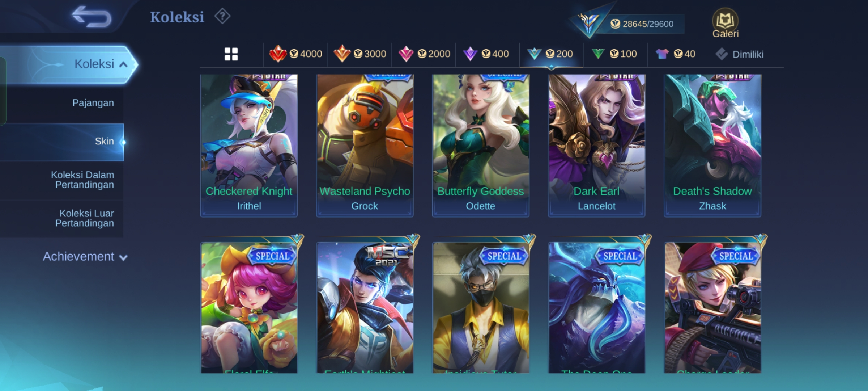Screen dimensions: 868x391
Task: Open the Galeri icon
Action: pos(725,24)
